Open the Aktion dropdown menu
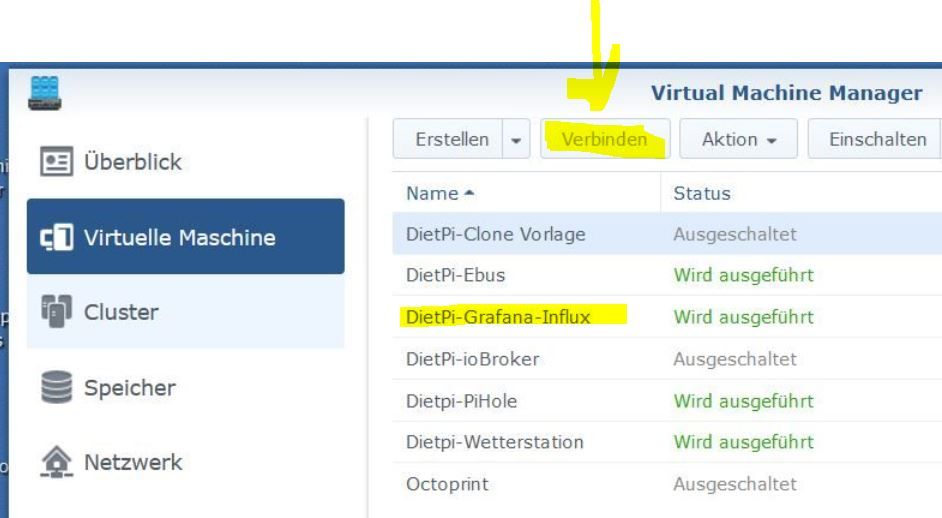942x518 pixels. point(738,139)
